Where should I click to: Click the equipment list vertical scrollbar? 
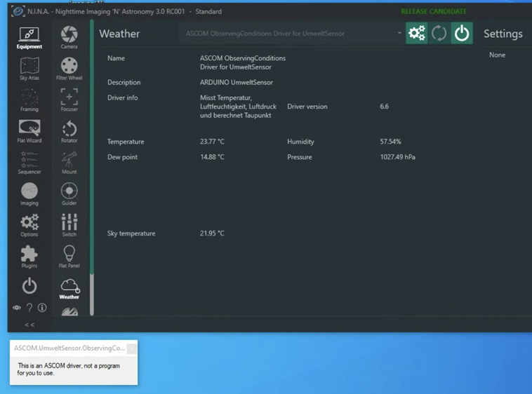[x=91, y=168]
